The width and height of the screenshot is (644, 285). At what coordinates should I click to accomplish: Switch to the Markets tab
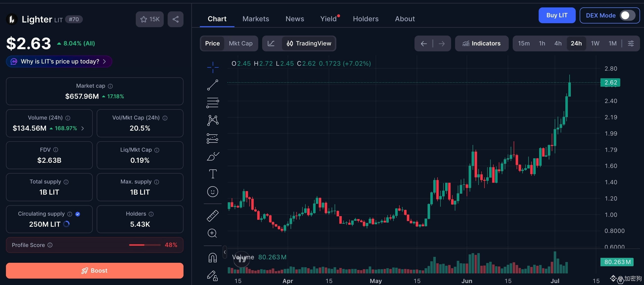click(256, 19)
